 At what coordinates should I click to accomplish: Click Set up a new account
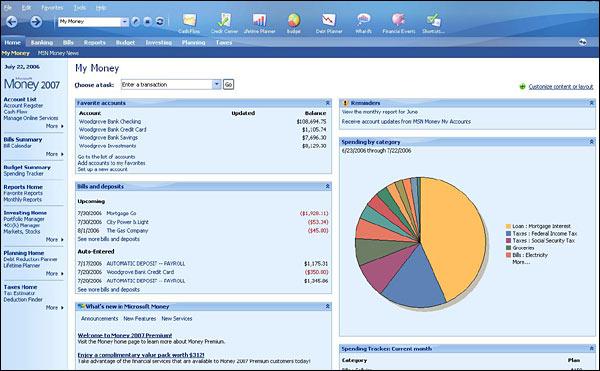103,169
